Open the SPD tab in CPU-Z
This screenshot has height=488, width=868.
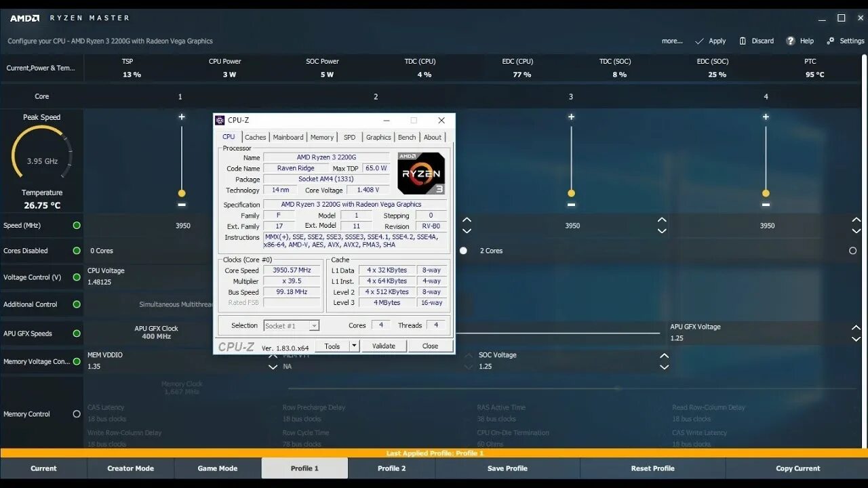[349, 137]
